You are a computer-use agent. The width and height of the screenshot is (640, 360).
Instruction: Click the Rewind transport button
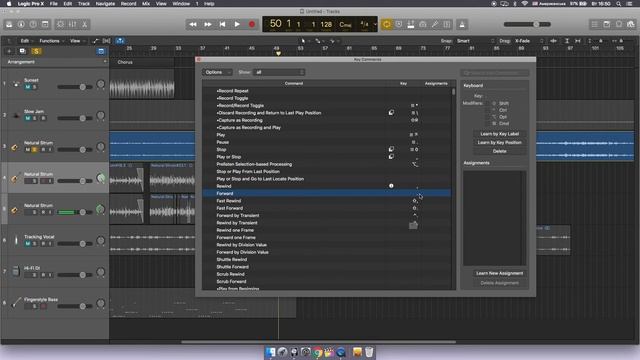pyautogui.click(x=193, y=24)
